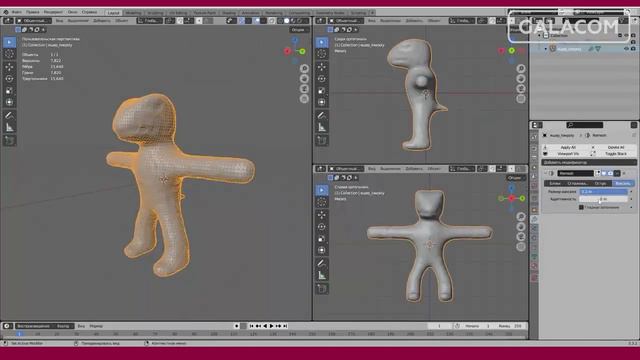Click the zoom navigation button in main viewport
Viewport: 640px width, 360px height.
click(304, 68)
